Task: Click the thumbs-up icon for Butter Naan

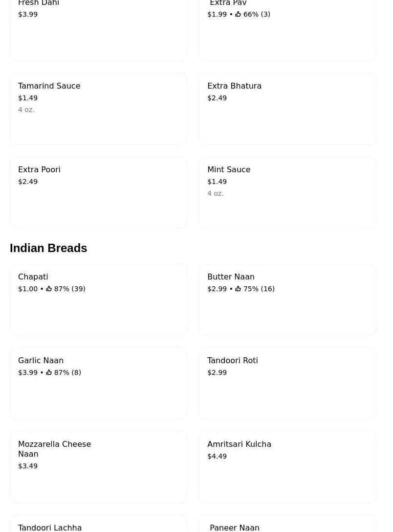Action: [238, 289]
